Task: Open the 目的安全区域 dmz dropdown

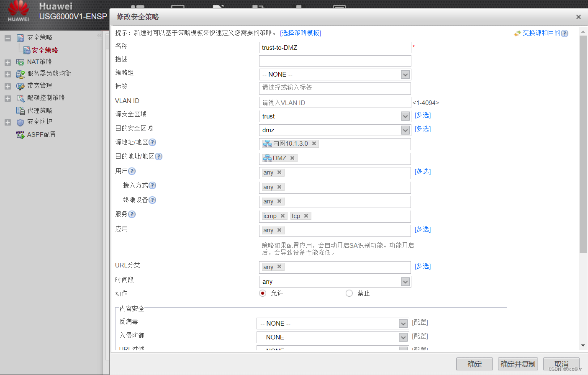Action: [405, 130]
